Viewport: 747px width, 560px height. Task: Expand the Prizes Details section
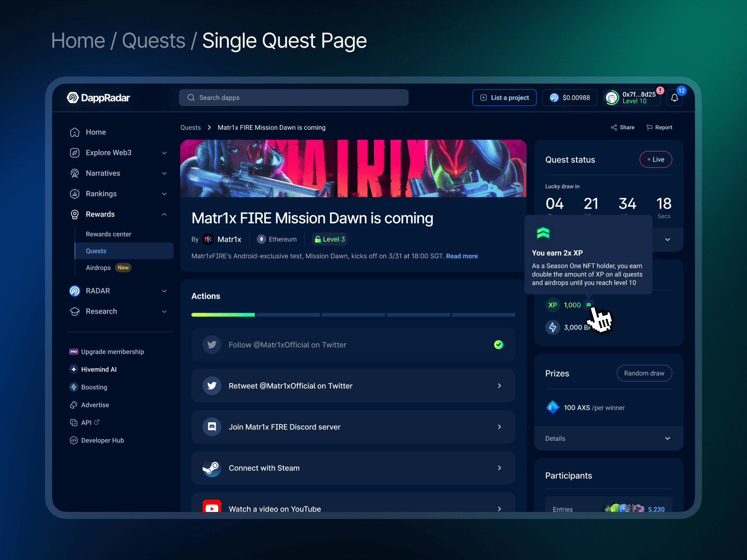click(609, 438)
